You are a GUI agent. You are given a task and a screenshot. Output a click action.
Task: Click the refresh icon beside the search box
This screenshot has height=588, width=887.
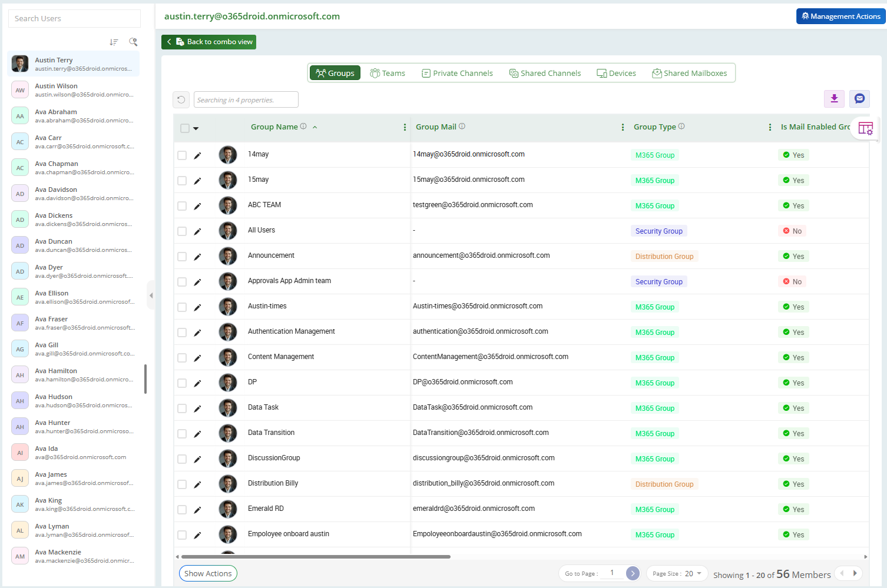coord(181,99)
